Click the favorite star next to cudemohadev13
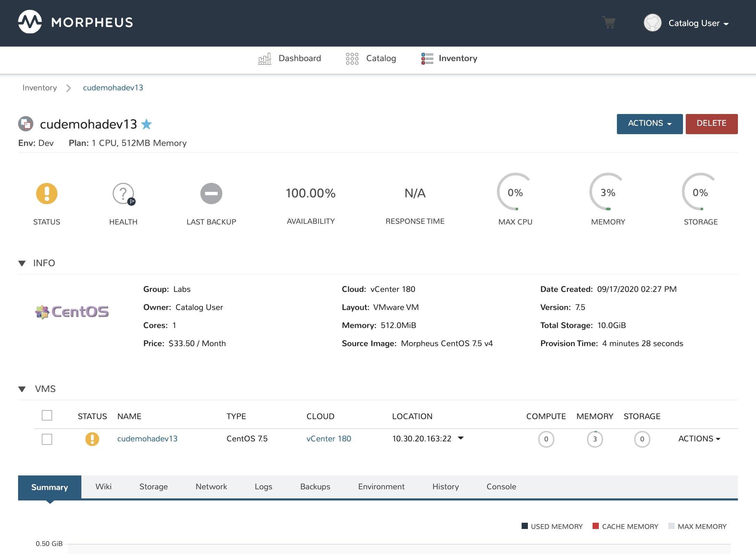This screenshot has height=554, width=756. (x=146, y=124)
